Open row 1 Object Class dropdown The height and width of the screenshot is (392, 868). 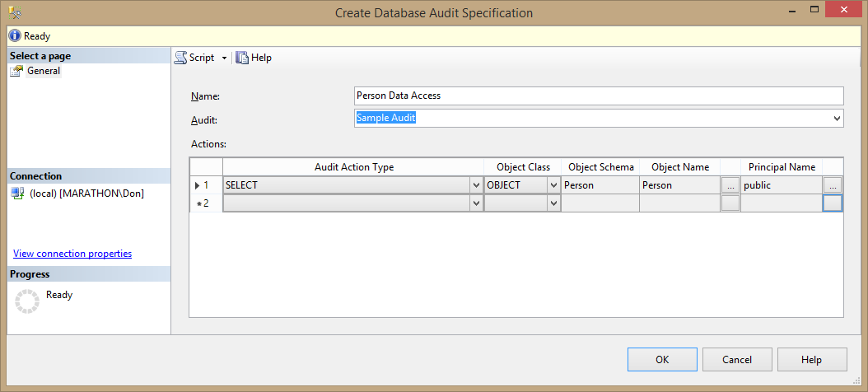pyautogui.click(x=553, y=185)
